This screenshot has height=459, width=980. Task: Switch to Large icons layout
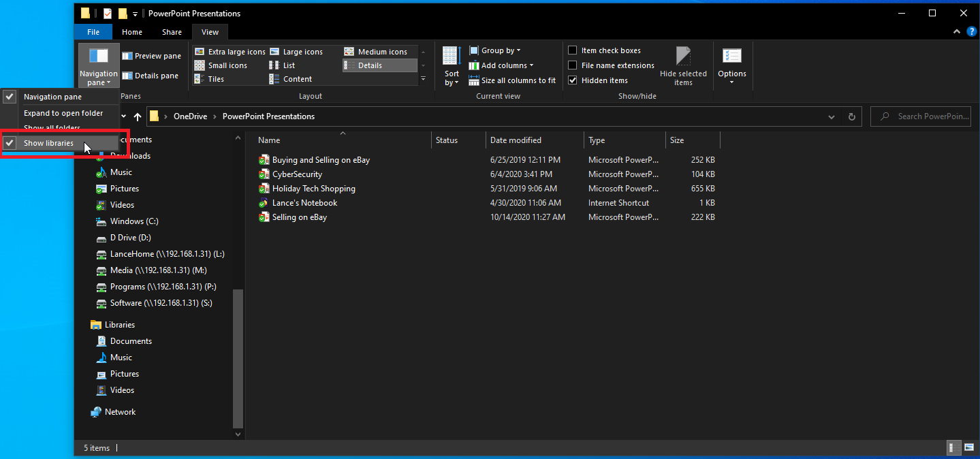click(x=296, y=52)
